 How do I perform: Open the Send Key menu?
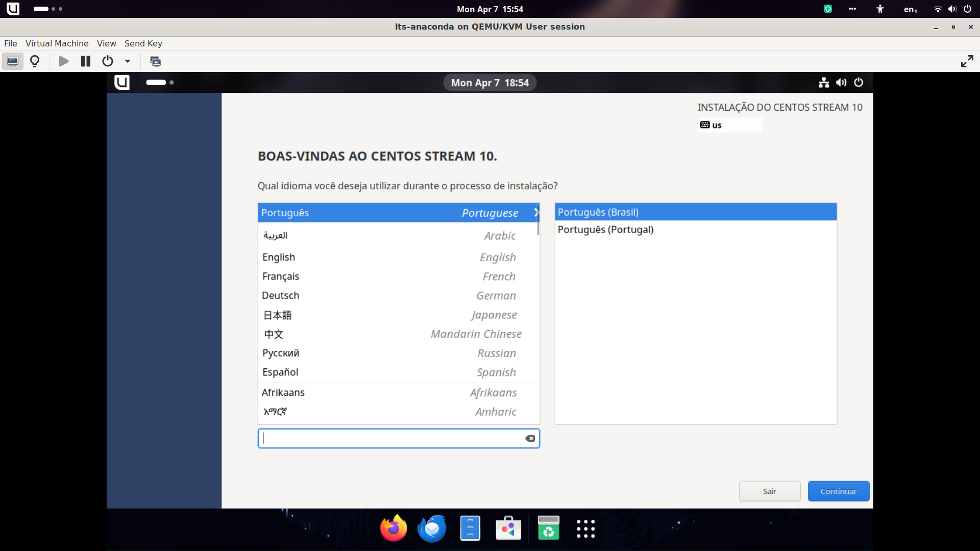(x=143, y=43)
